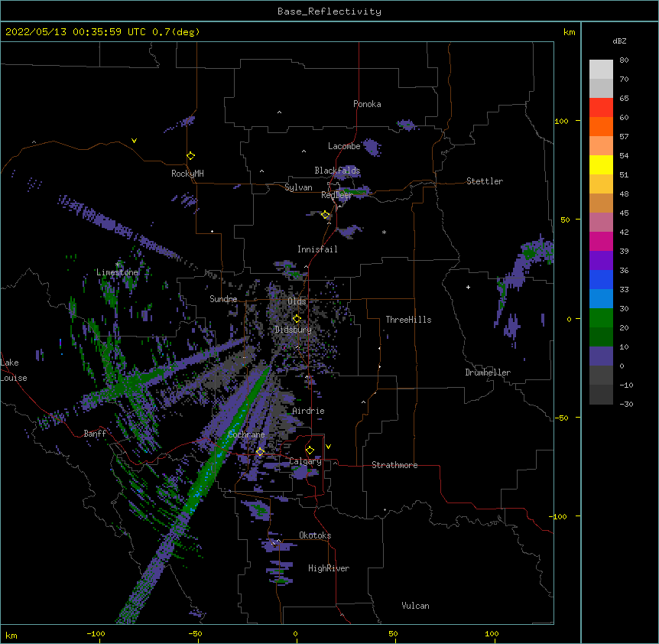Click the Calgary city label
The height and width of the screenshot is (644, 659).
pyautogui.click(x=306, y=461)
